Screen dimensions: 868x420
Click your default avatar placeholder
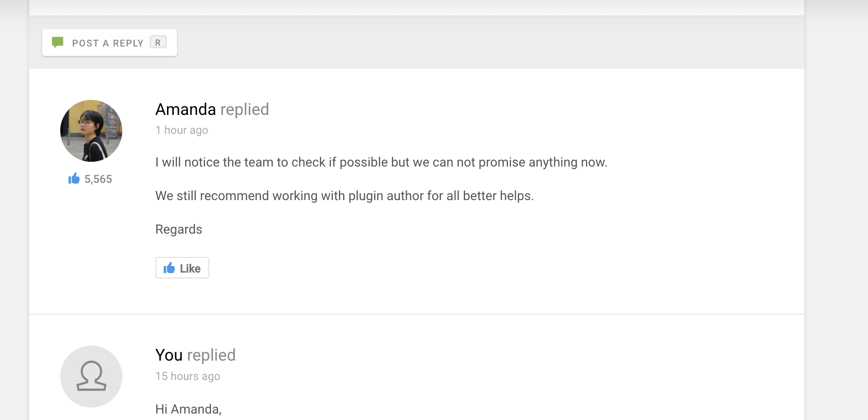tap(91, 377)
